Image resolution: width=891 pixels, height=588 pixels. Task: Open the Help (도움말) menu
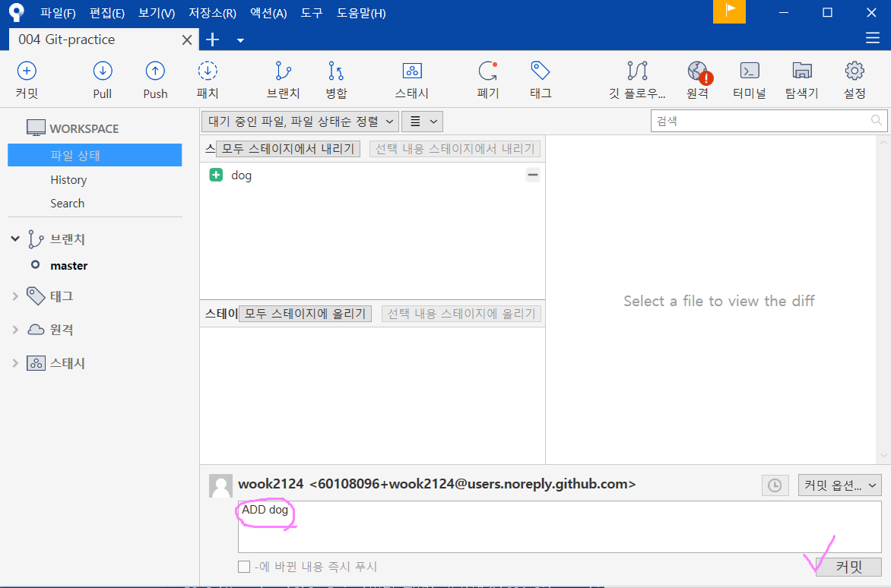361,12
